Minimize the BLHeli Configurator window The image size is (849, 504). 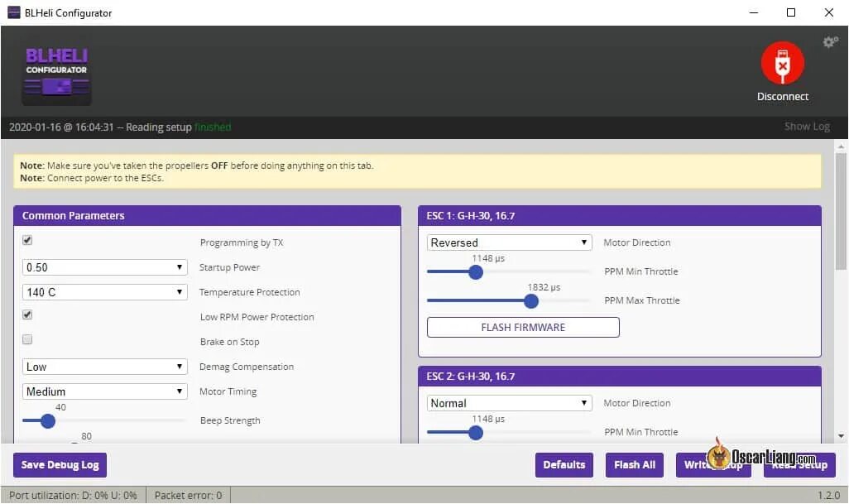(754, 12)
